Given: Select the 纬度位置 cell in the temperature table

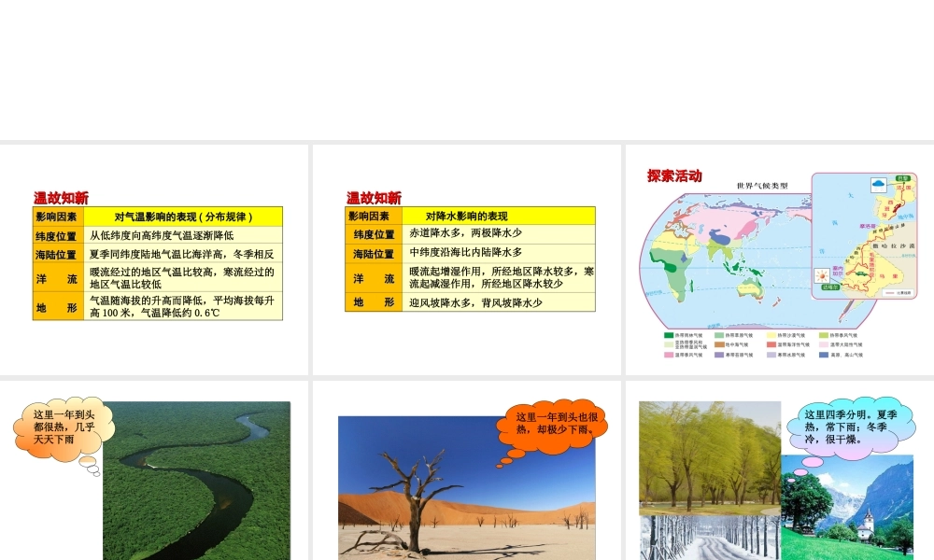Looking at the screenshot, I should coord(58,235).
